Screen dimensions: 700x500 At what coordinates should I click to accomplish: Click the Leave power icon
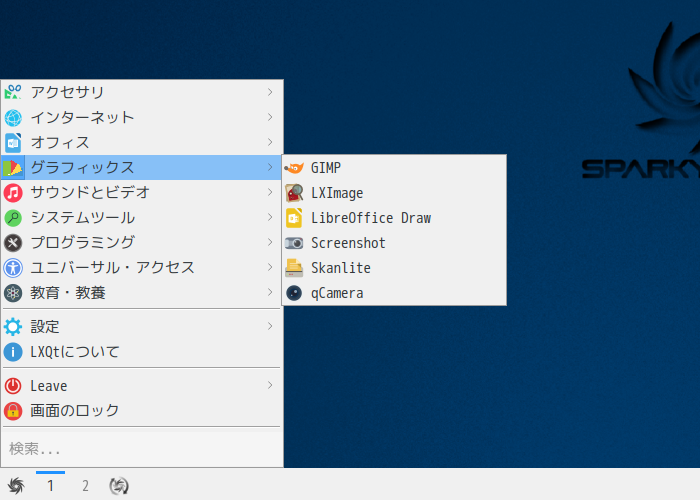(x=13, y=386)
